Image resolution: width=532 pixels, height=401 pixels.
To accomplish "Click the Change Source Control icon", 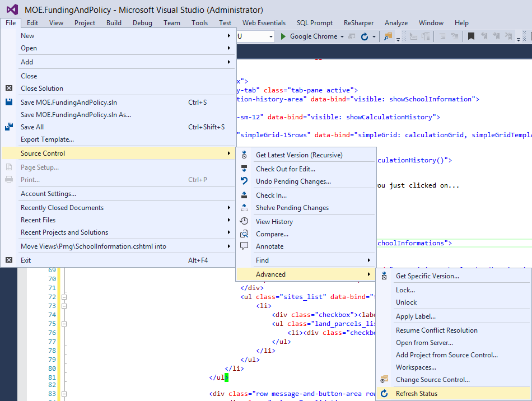I will (384, 379).
